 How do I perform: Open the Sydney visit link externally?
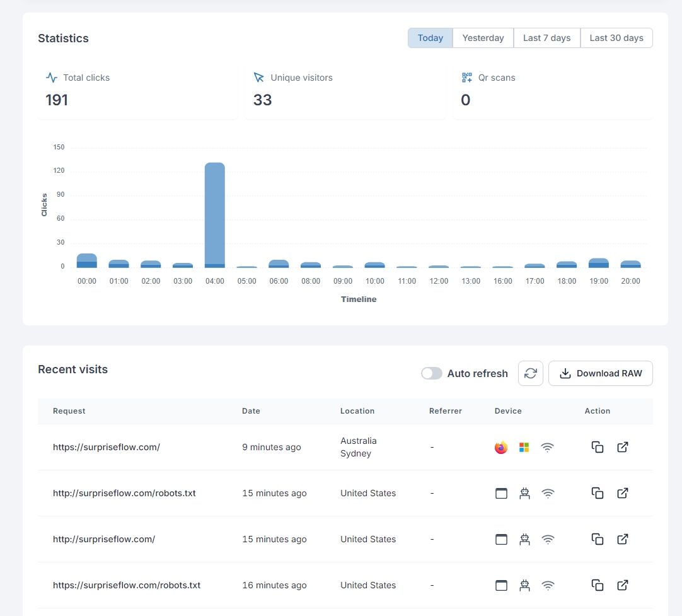click(622, 447)
